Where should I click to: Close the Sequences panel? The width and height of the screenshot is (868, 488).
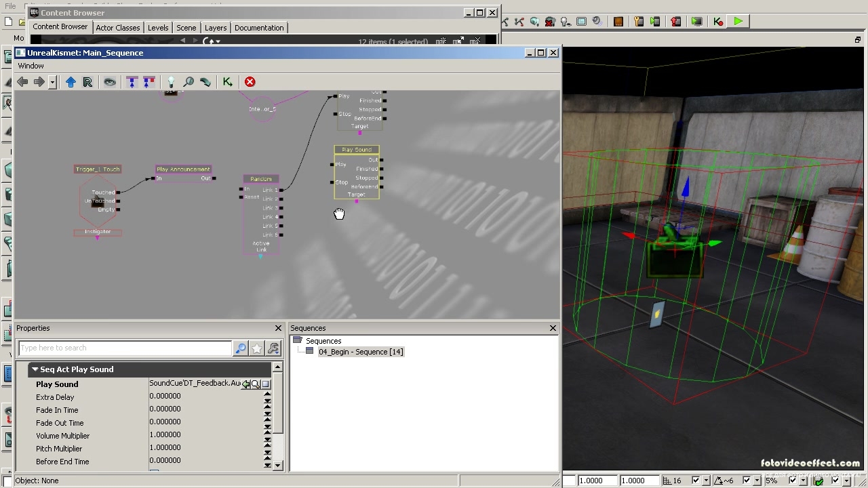[553, 328]
